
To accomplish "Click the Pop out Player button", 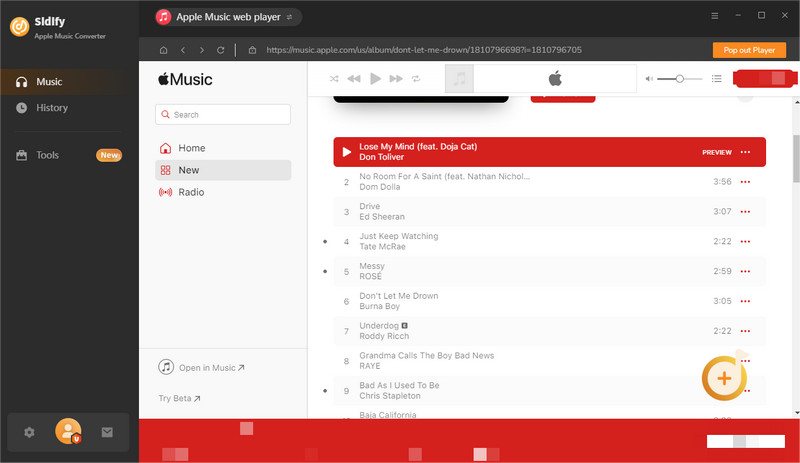I will [x=749, y=50].
